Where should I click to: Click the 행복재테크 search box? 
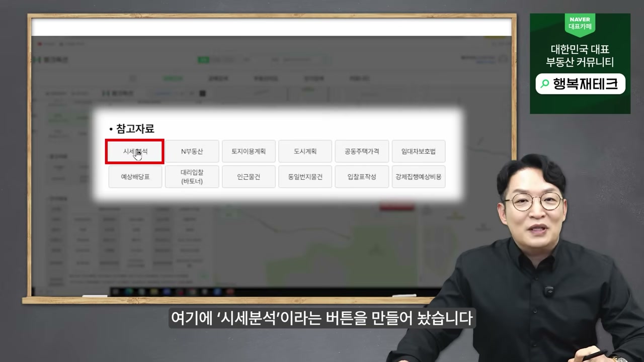coord(580,84)
